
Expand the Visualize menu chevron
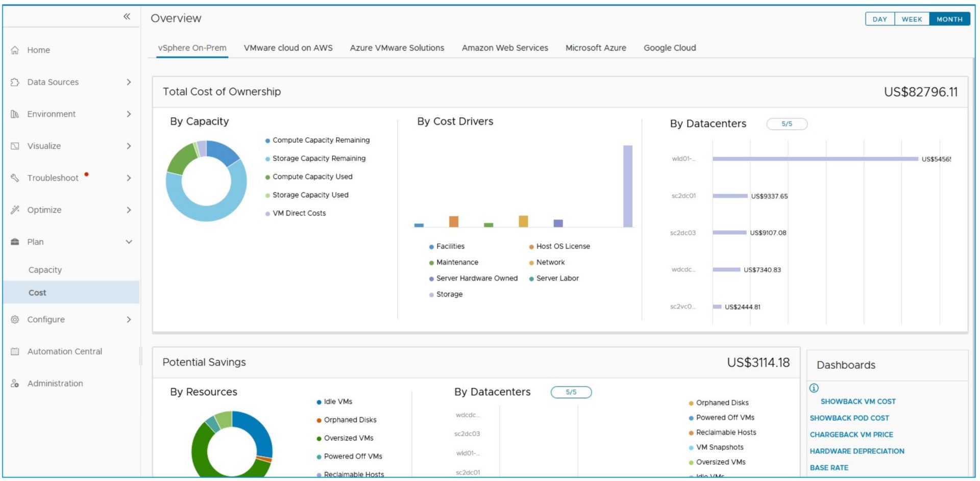tap(129, 146)
